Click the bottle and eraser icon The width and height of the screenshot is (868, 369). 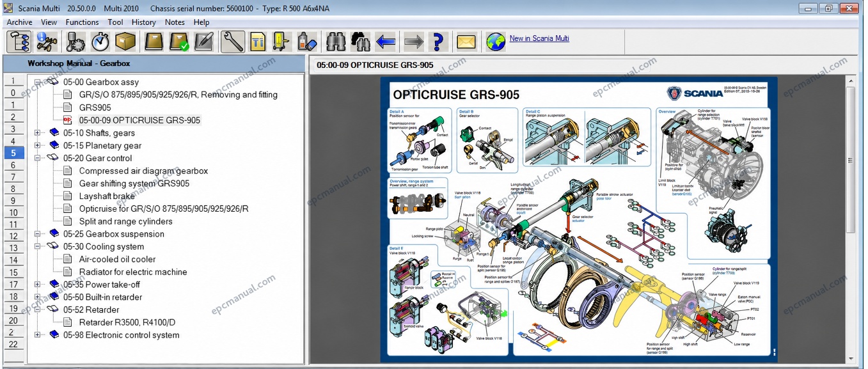point(307,42)
